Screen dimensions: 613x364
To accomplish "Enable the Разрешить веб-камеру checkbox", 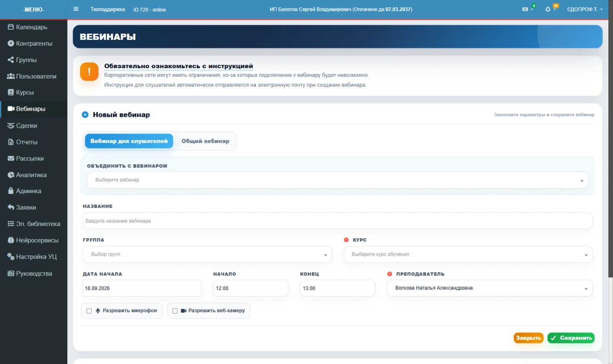I will [x=175, y=311].
